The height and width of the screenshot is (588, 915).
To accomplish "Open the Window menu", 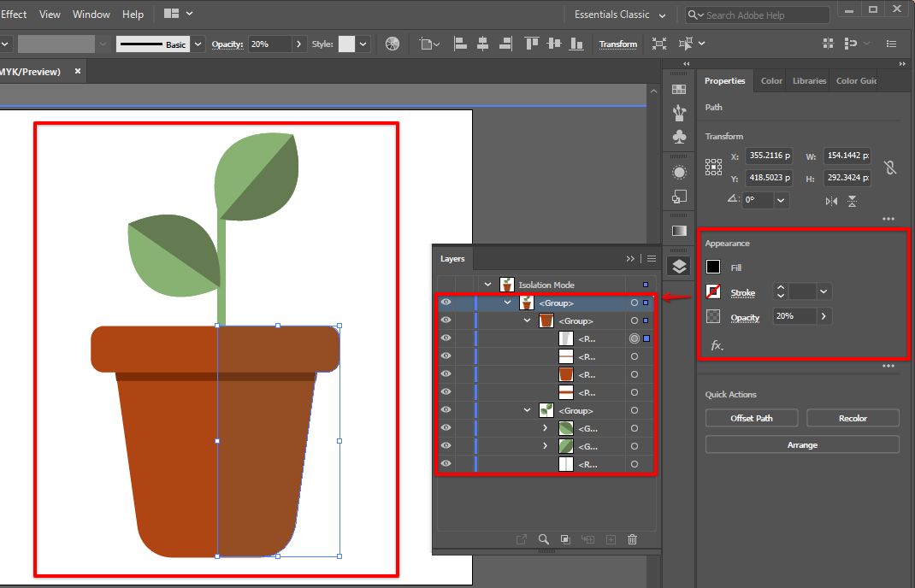I will 91,15.
